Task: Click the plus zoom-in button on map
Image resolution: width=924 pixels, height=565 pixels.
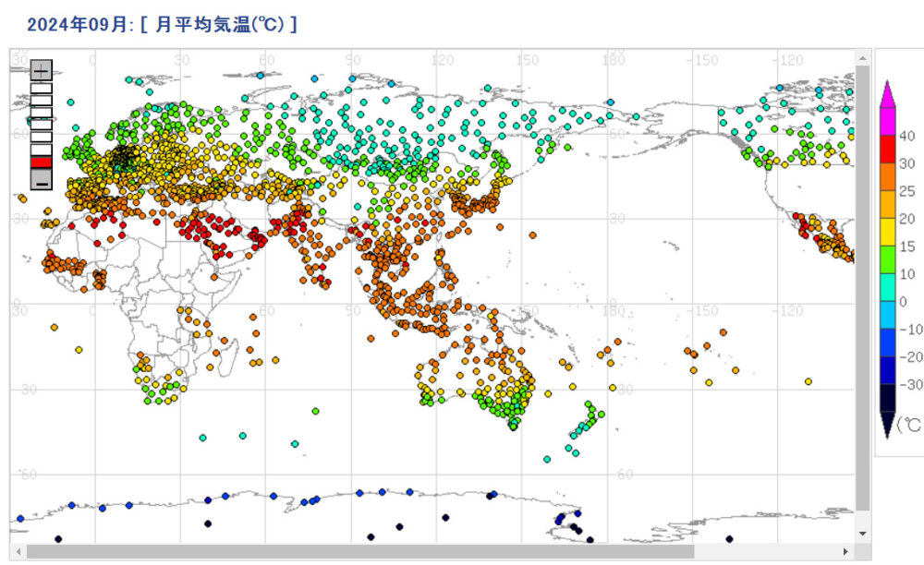Action: coord(41,71)
